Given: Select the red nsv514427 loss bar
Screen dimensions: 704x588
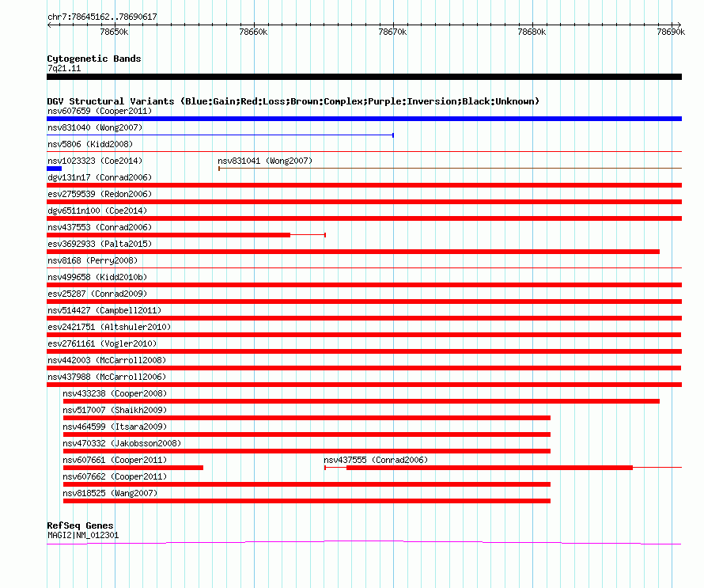Looking at the screenshot, I should coord(364,318).
